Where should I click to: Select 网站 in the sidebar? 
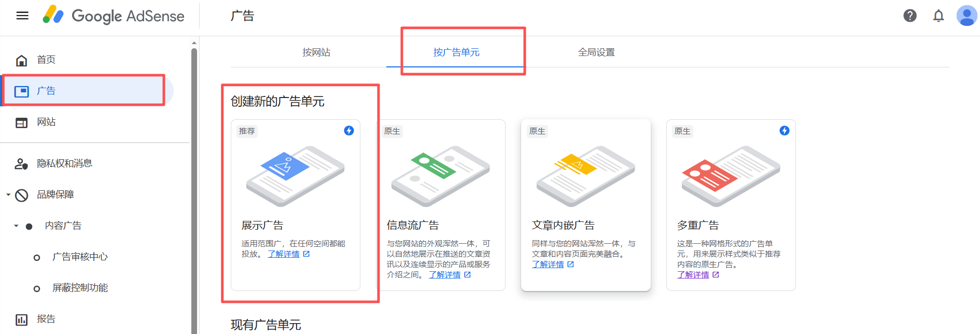[x=46, y=122]
